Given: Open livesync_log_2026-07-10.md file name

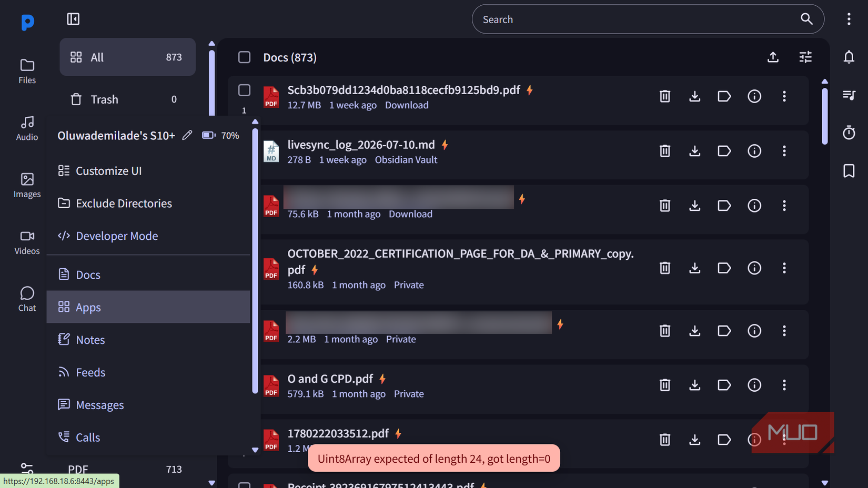Looking at the screenshot, I should coord(361,145).
